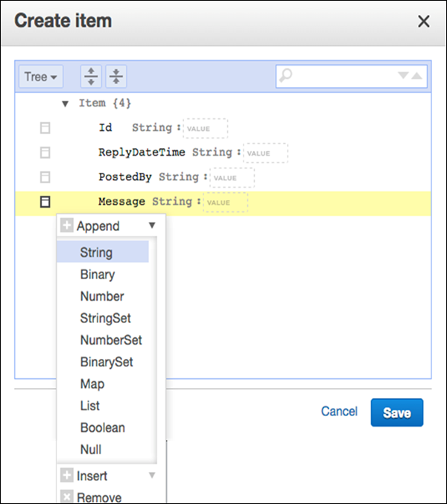Open action menu for PostedBy row
447x504 pixels.
45,177
